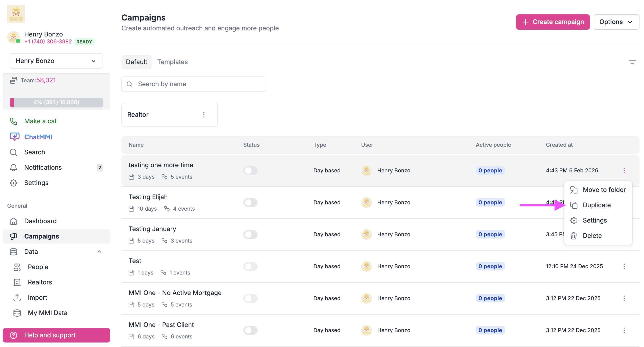Open three-dot menu for MMI One - Past Client
The image size is (644, 347).
(x=624, y=330)
